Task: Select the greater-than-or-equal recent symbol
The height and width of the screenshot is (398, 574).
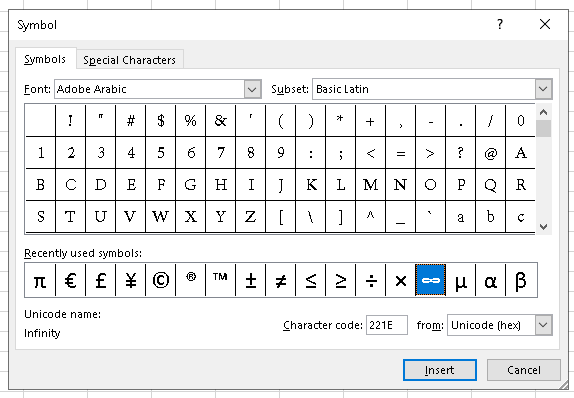Action: pos(340,280)
